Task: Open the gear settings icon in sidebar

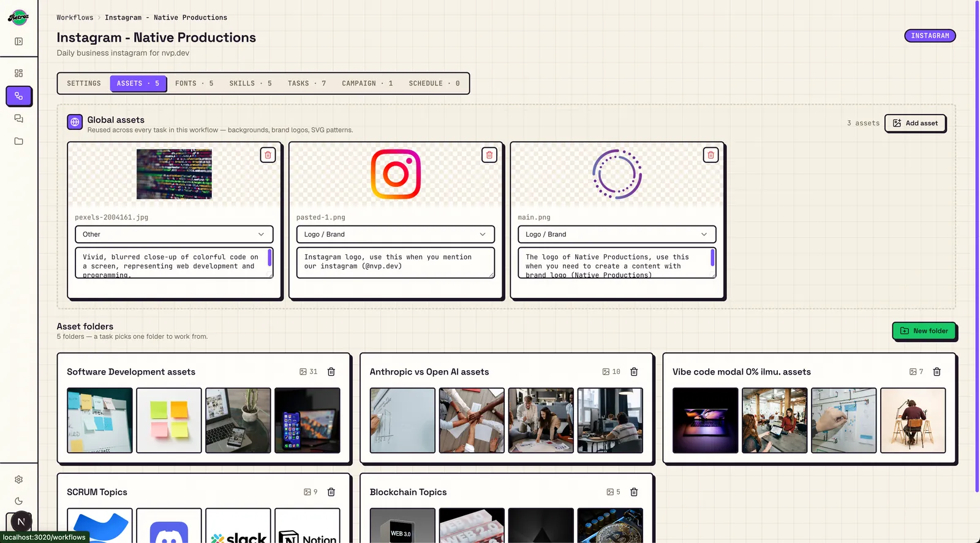Action: pos(18,479)
